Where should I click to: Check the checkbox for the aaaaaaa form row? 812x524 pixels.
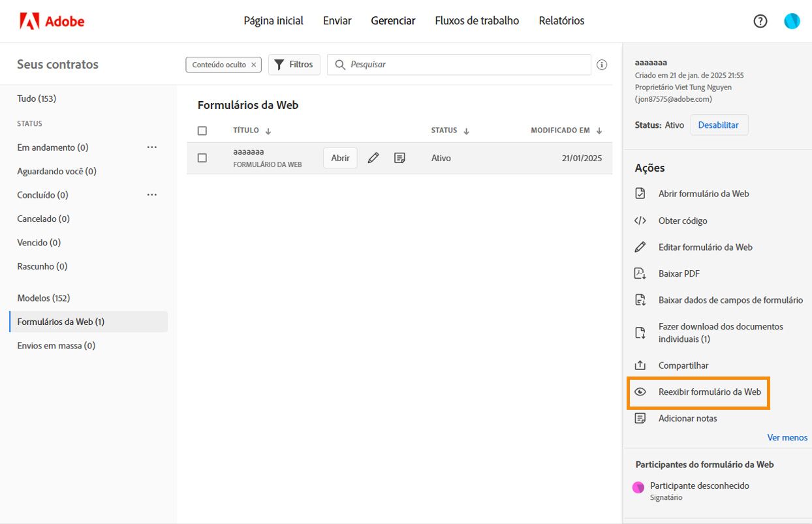202,157
